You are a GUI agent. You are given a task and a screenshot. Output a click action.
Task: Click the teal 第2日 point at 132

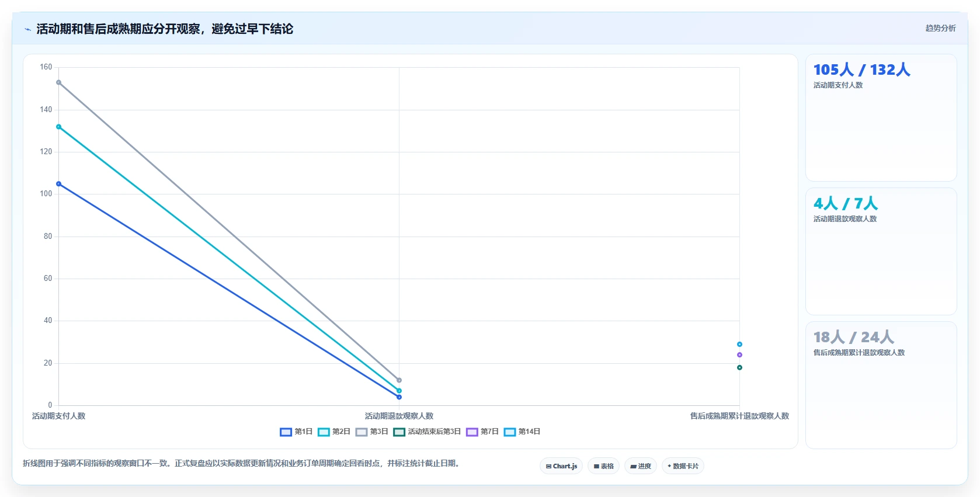tap(58, 127)
